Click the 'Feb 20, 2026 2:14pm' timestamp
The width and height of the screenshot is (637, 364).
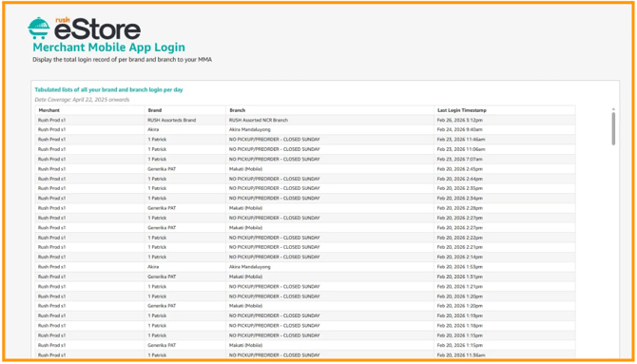(x=460, y=257)
